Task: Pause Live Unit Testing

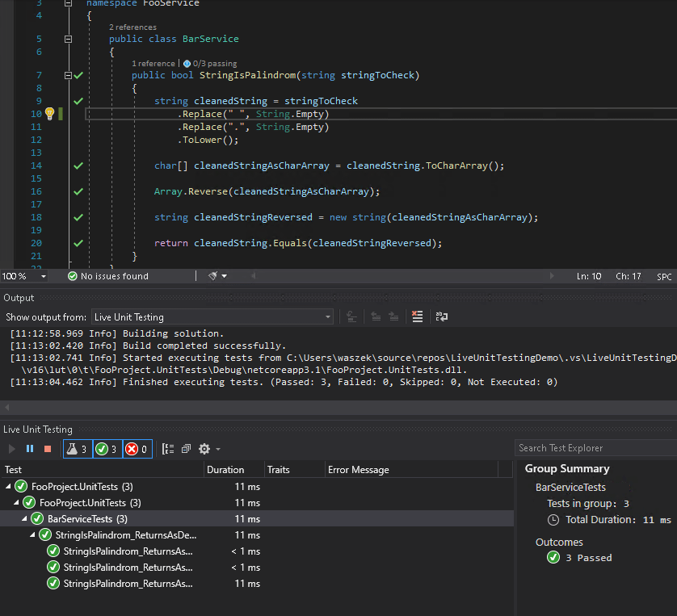Action: point(29,448)
